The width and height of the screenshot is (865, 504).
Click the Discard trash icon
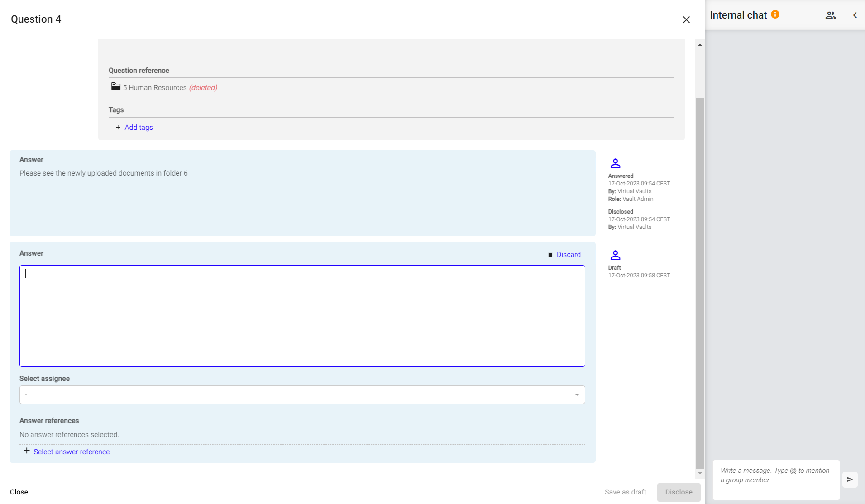[x=550, y=254]
